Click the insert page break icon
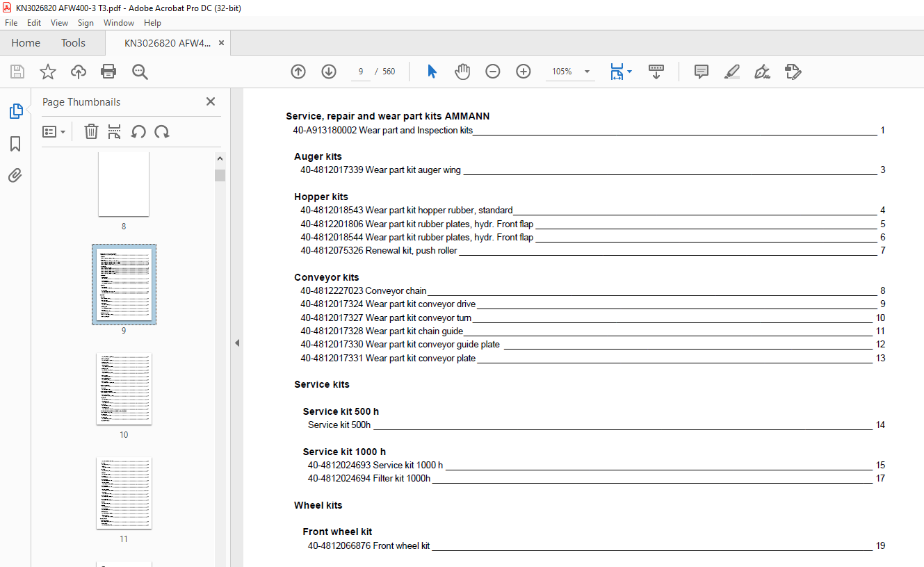 point(115,131)
